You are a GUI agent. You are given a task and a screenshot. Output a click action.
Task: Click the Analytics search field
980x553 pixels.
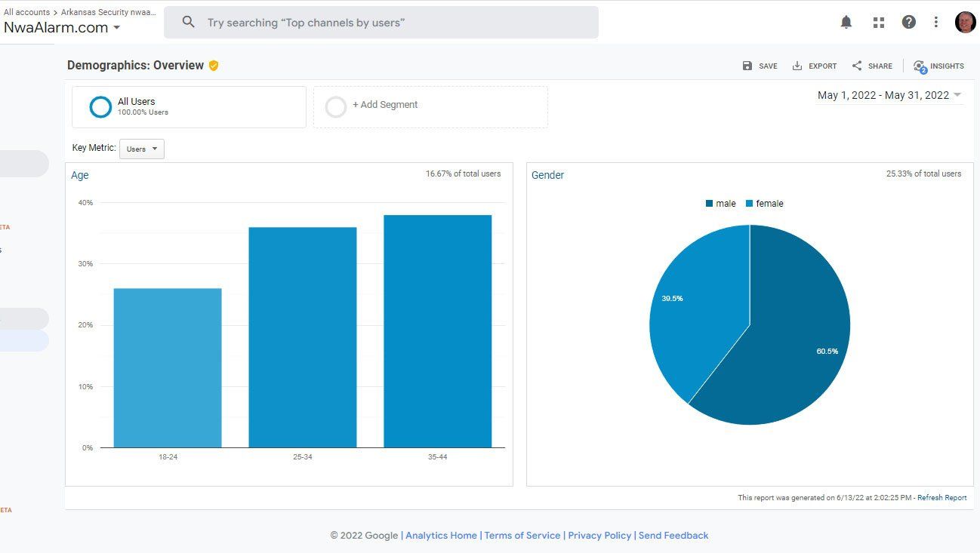coord(381,23)
